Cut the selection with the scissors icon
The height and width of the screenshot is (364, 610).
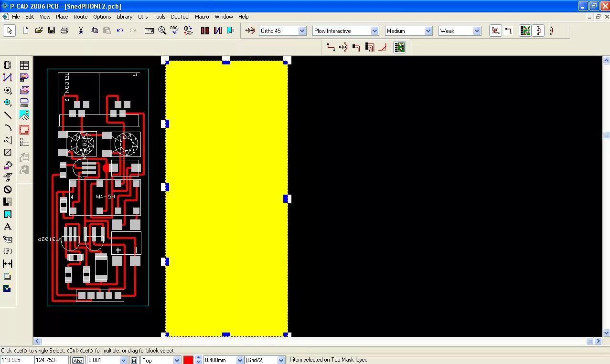coord(81,31)
